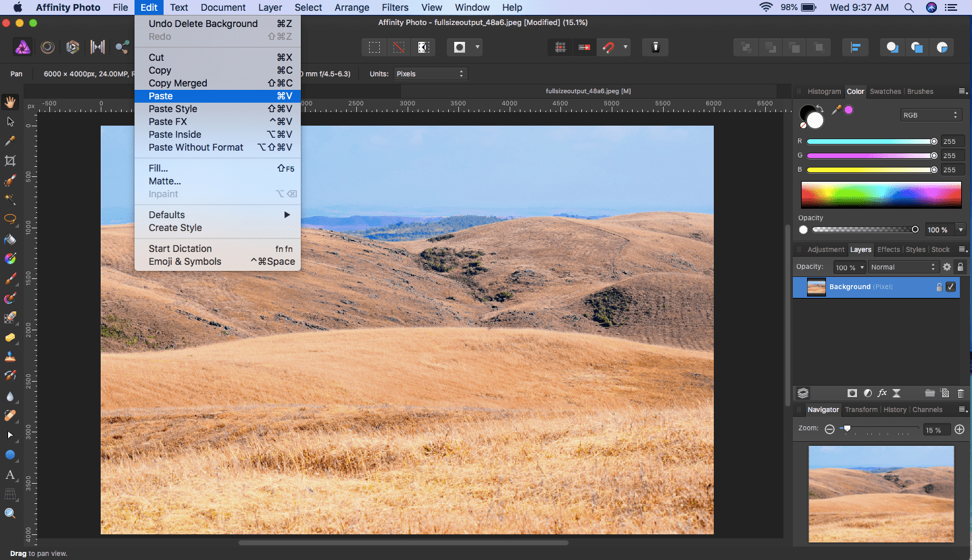This screenshot has width=972, height=560.
Task: Switch to the Channels tab
Action: 927,409
